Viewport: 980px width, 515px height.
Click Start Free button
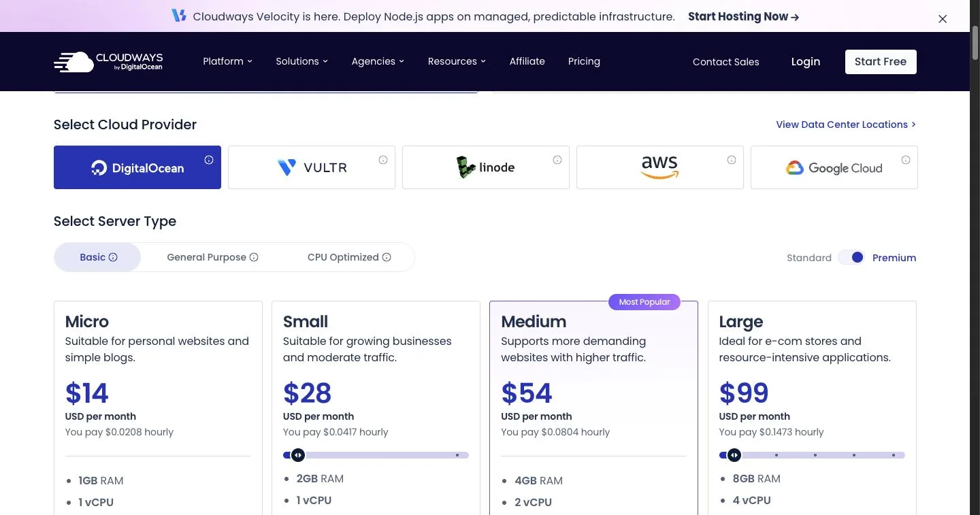coord(881,61)
